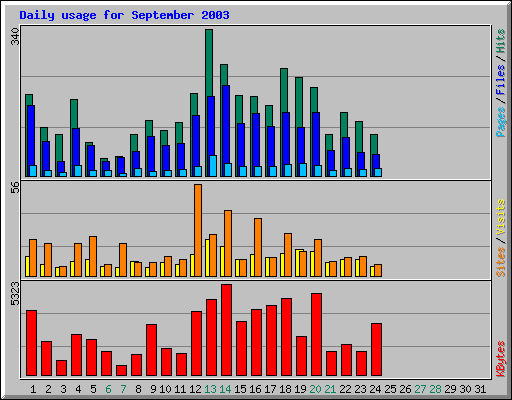Click day '5' on the axis
This screenshot has width=512, height=400.
click(x=93, y=389)
